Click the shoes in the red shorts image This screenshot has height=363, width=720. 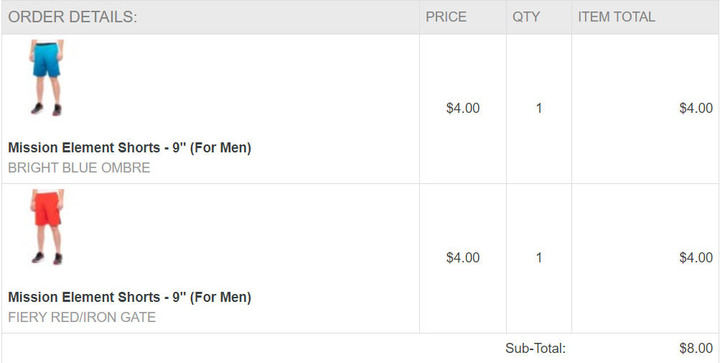[46, 258]
